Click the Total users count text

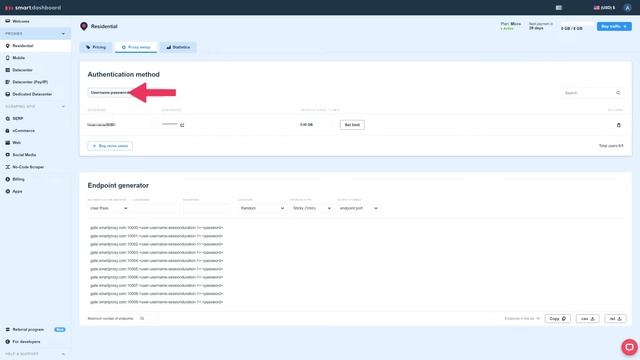(611, 146)
